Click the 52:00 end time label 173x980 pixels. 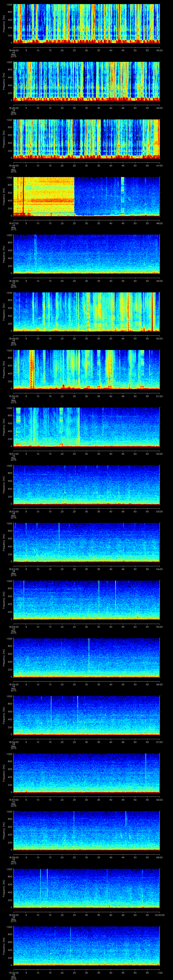[x=160, y=454]
